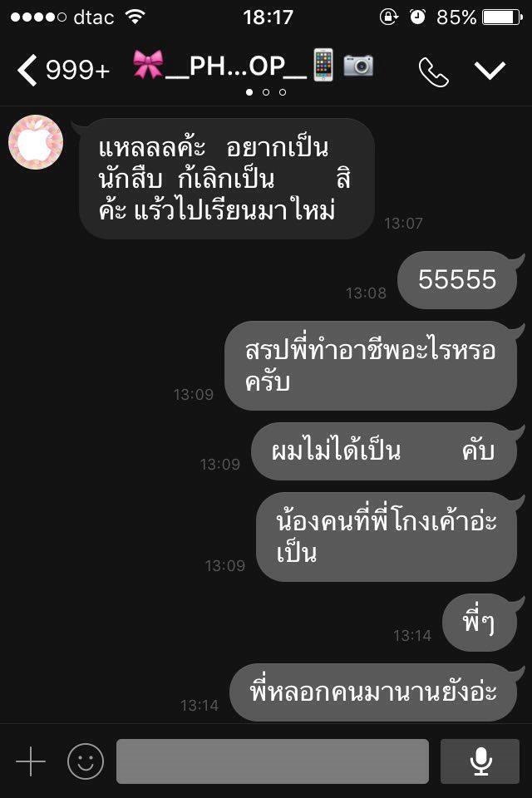This screenshot has height=798, width=532.
Task: Tap the Wi-Fi icon in status bar
Action: [135, 17]
